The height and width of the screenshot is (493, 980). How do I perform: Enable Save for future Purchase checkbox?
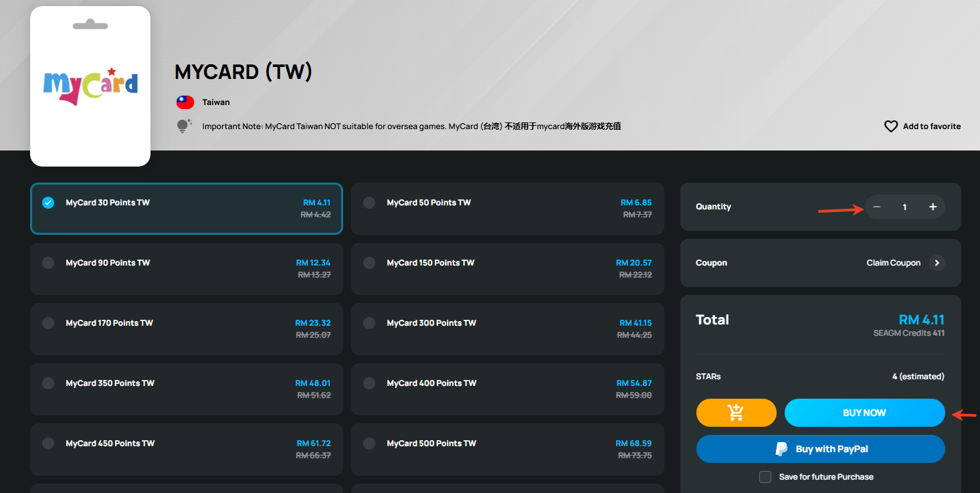coord(765,477)
